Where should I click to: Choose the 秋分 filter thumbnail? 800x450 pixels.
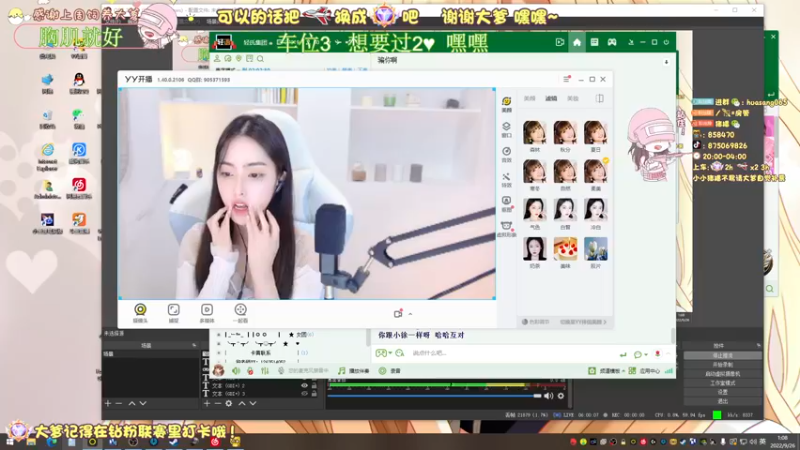pos(565,133)
